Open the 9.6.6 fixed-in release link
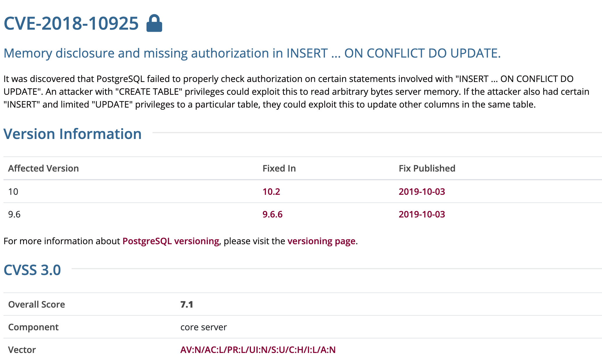This screenshot has width=602, height=364. [x=272, y=214]
